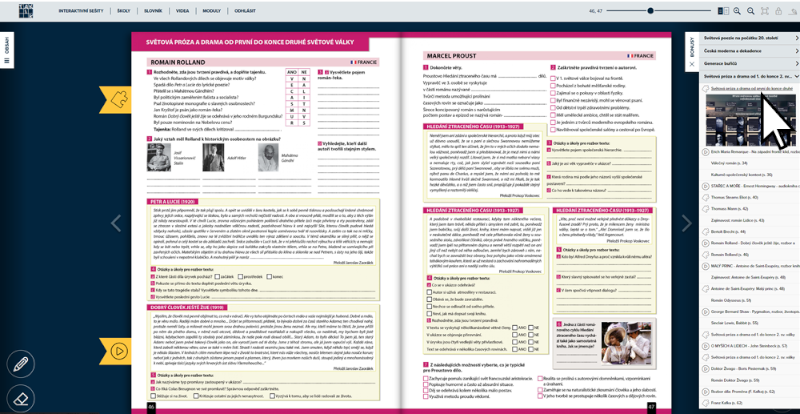Viewport: 800px width, 414px height.
Task: Open Školy menu item
Action: 123,11
